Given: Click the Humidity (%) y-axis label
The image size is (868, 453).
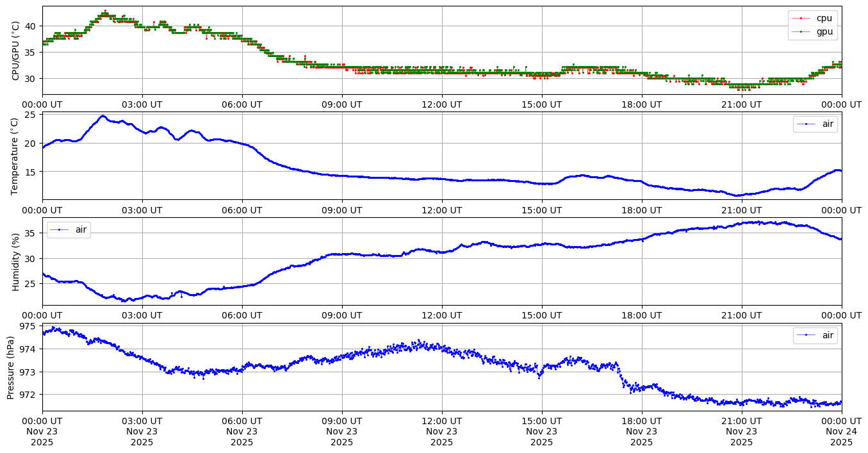Looking at the screenshot, I should click(x=15, y=261).
